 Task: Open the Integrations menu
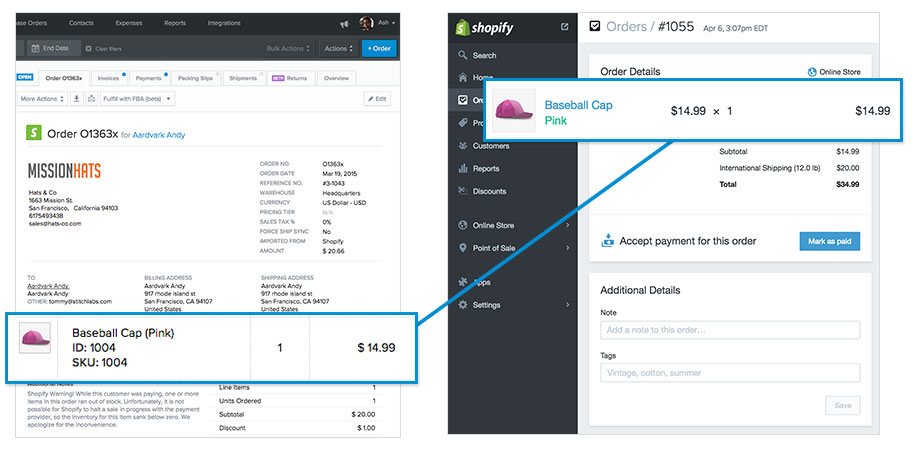[224, 23]
